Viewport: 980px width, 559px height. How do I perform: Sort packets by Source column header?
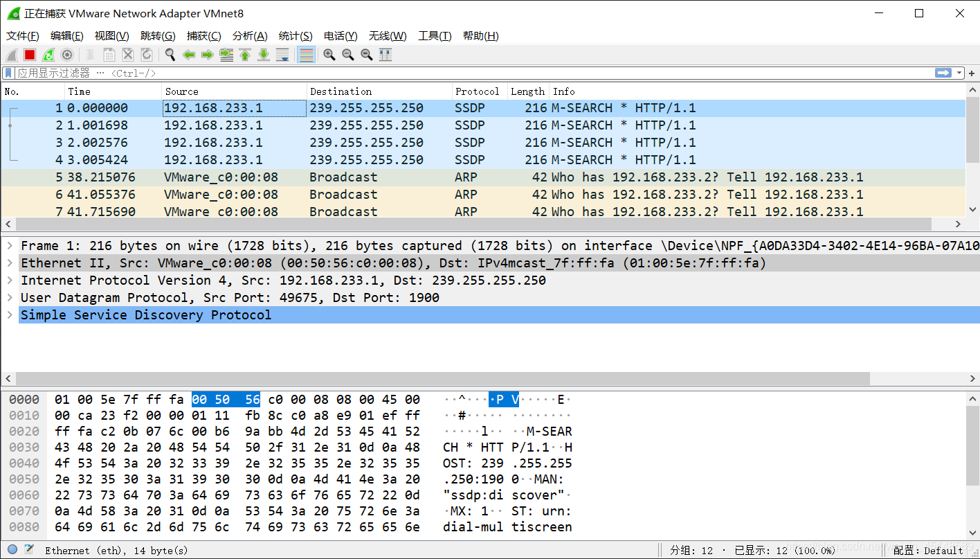(x=235, y=91)
